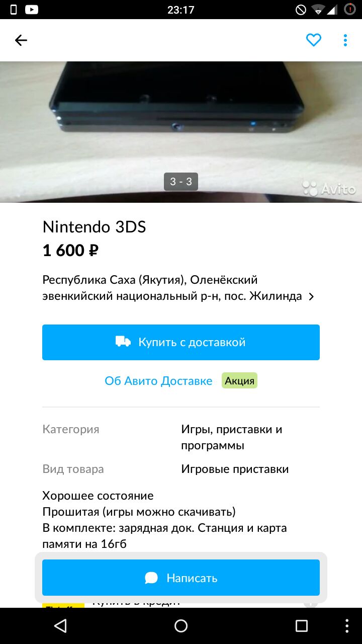Screen dimensions: 362x644
Task: Select Игровые приставки product type
Action: tap(235, 469)
